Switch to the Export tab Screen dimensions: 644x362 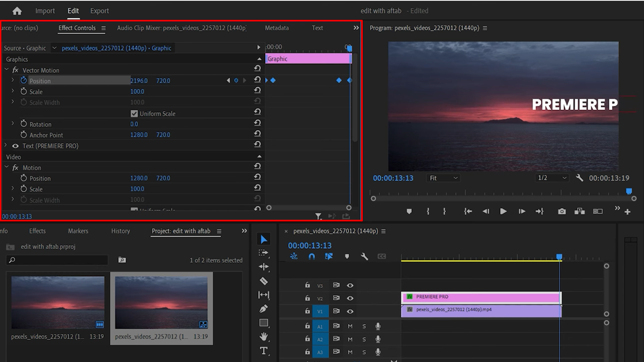point(100,11)
